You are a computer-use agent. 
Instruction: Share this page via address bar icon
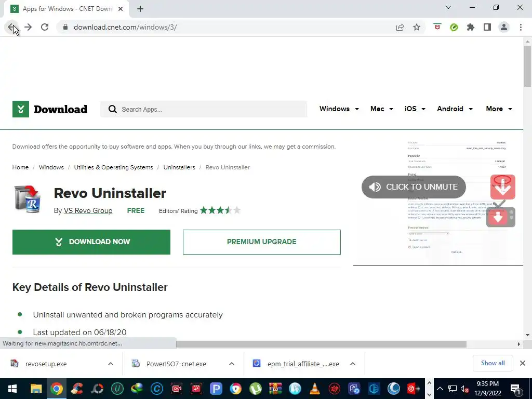pos(400,27)
